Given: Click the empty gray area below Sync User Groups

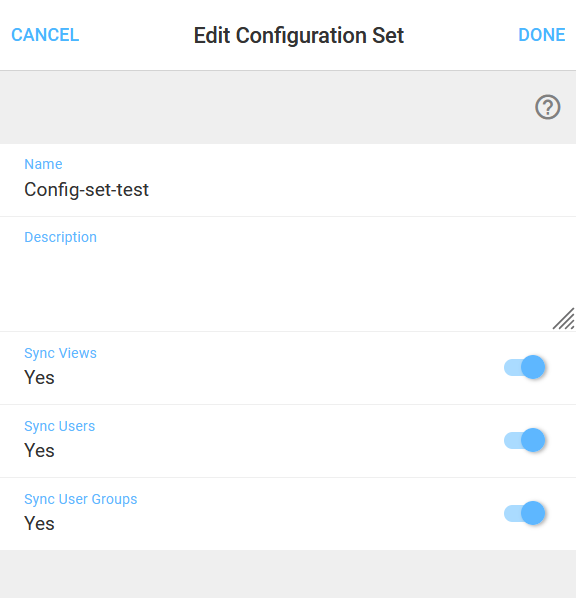Looking at the screenshot, I should pos(288,574).
